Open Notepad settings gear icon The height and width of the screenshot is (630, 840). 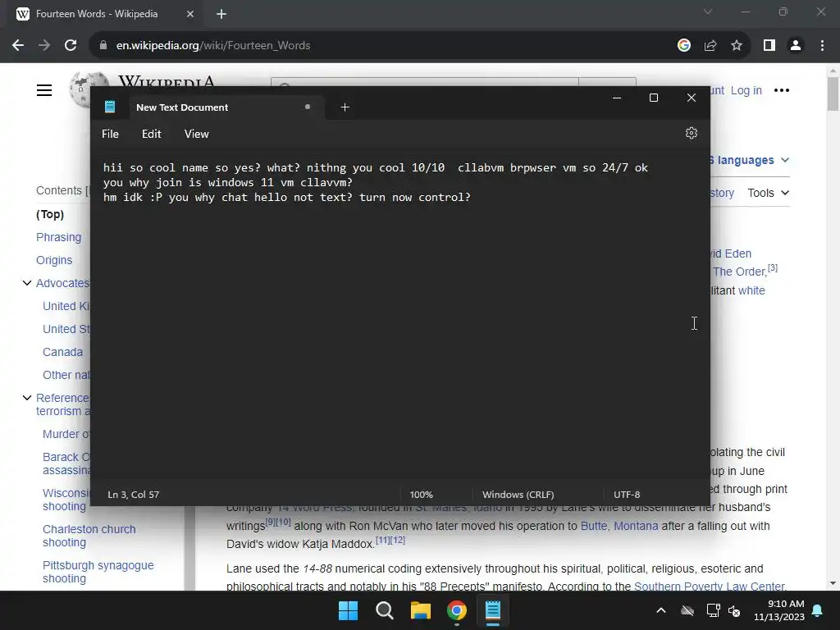pyautogui.click(x=691, y=134)
